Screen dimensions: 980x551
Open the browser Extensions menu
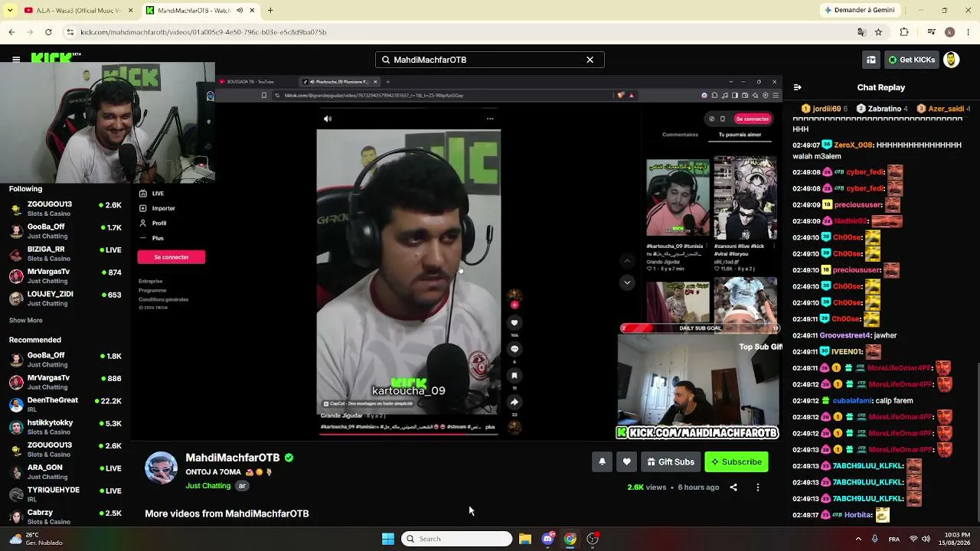click(x=904, y=32)
